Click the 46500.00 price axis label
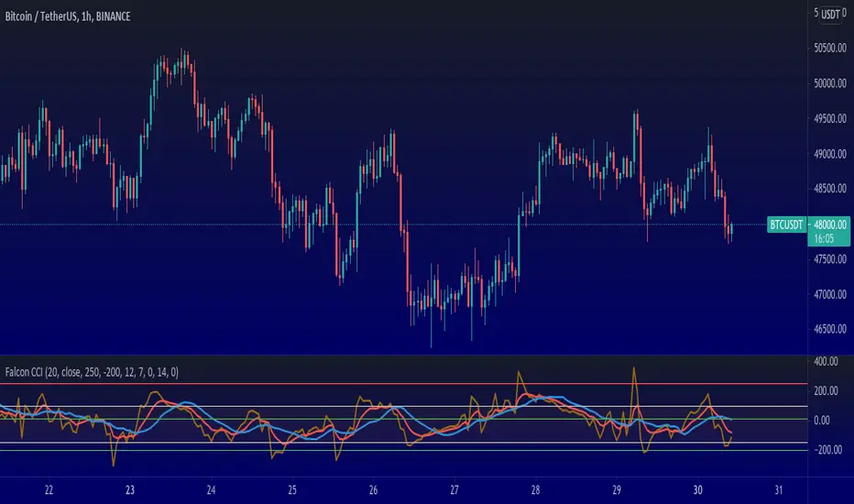 (830, 329)
